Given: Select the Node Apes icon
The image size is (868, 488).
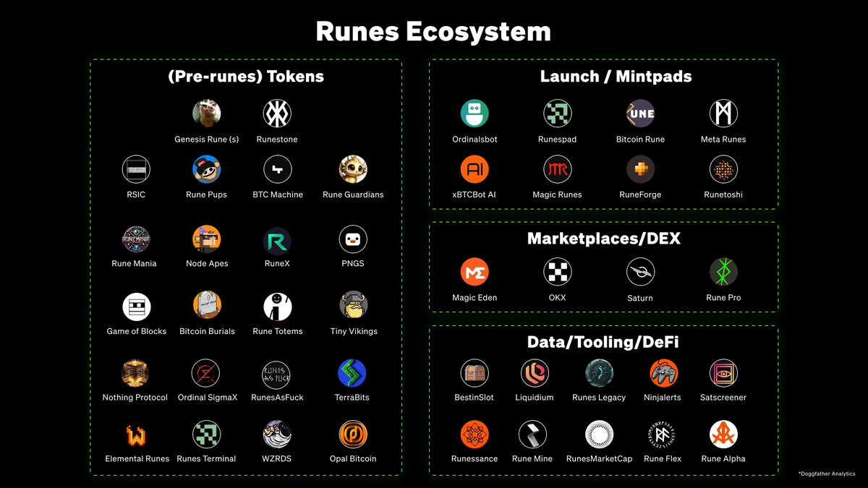Looking at the screenshot, I should (x=207, y=239).
